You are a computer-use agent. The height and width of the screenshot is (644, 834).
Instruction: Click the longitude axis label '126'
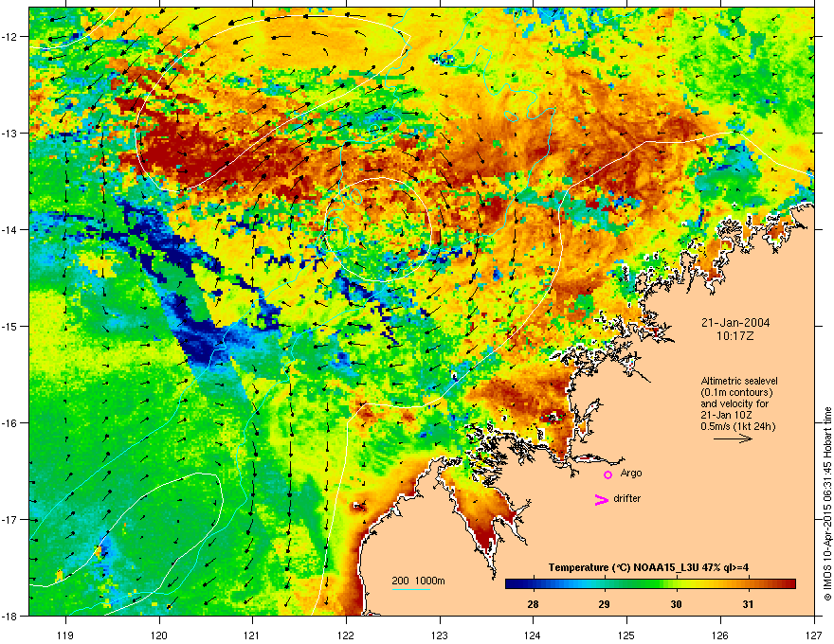click(x=720, y=635)
